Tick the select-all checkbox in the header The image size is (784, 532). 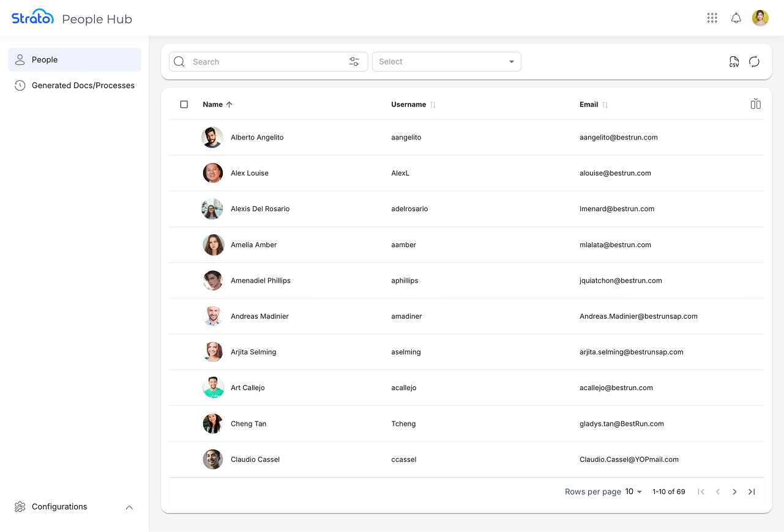pos(184,105)
